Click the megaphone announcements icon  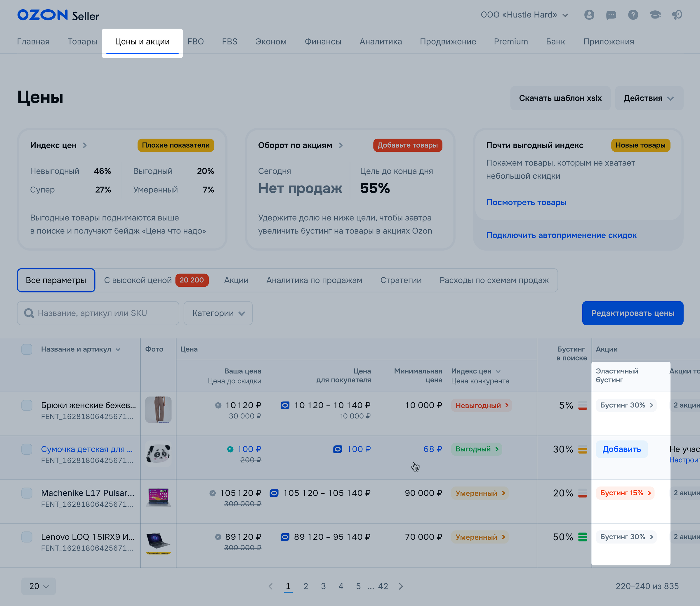677,15
